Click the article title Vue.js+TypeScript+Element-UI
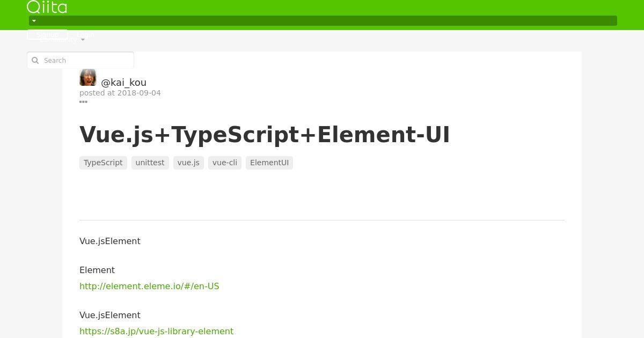This screenshot has height=338, width=644. [x=265, y=135]
